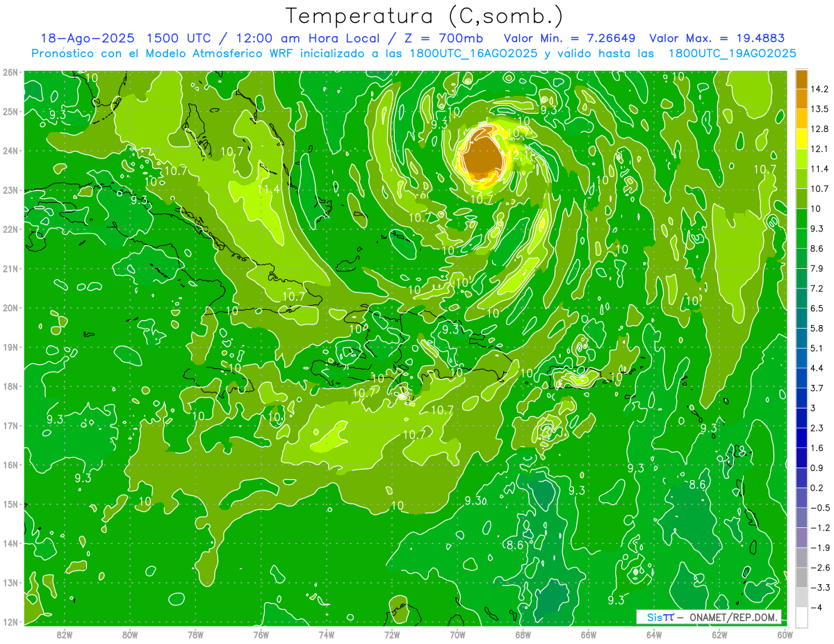The image size is (834, 644).
Task: Click the '-1.9' color scale label
Action: pos(820,548)
